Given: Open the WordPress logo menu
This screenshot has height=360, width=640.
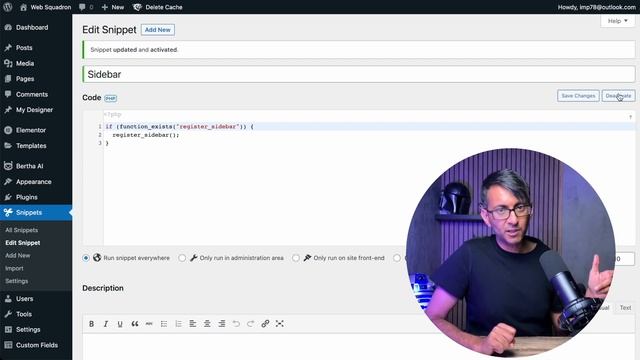Looking at the screenshot, I should point(7,7).
